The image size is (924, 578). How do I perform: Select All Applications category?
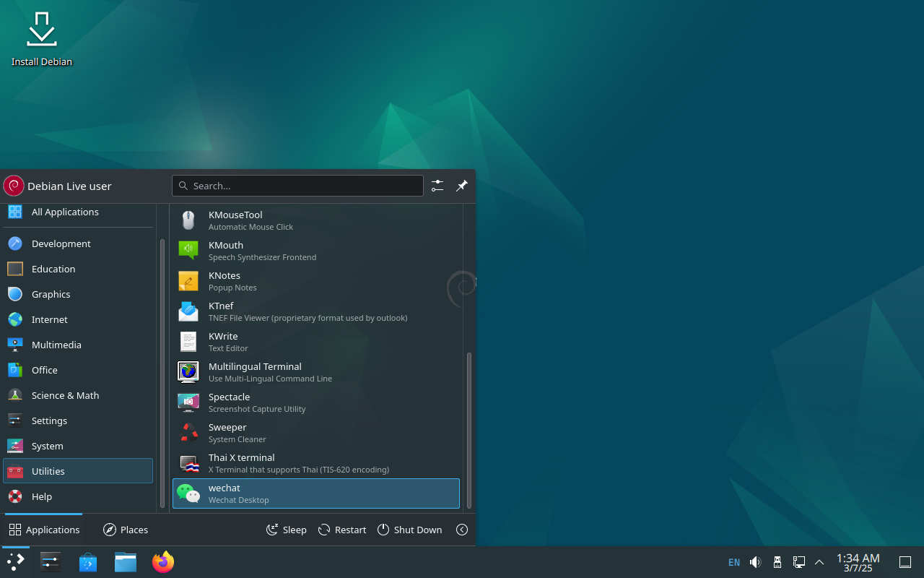(x=78, y=212)
